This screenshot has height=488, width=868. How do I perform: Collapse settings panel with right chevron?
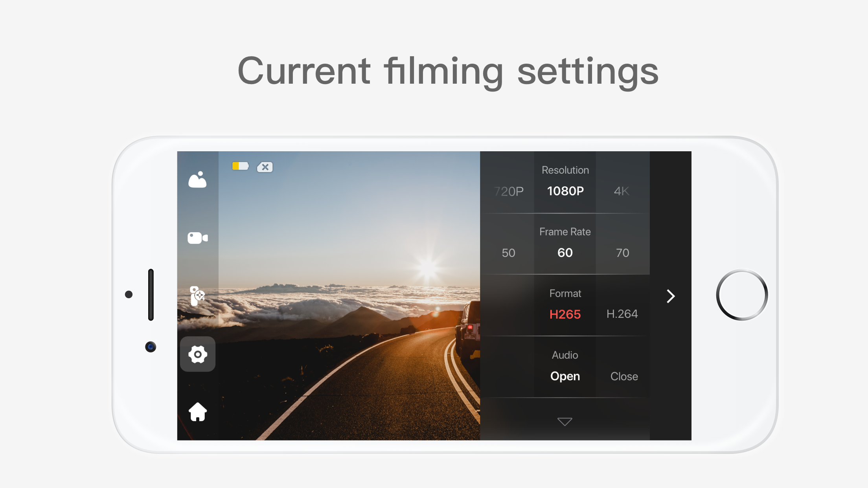671,296
